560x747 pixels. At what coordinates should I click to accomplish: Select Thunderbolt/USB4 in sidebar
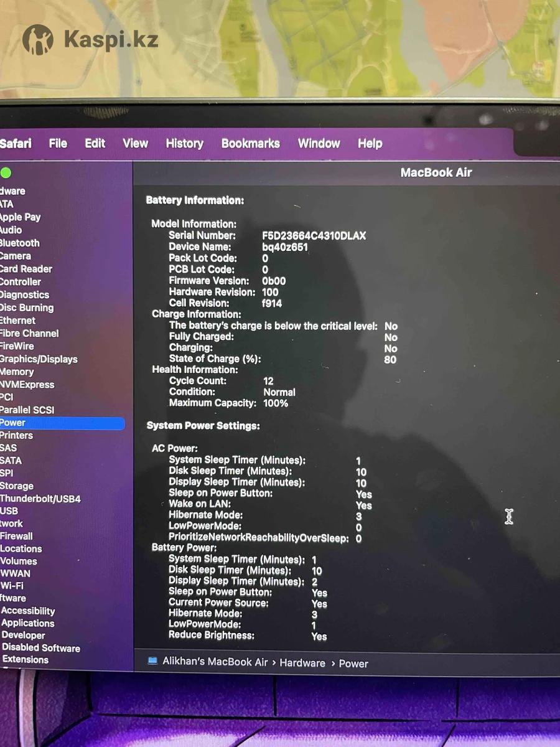[40, 499]
